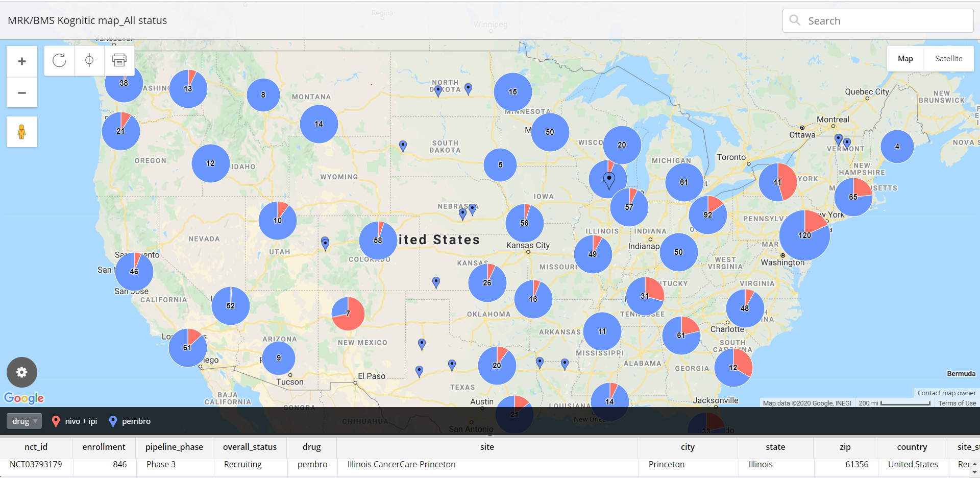Click the my-location crosshair icon

coord(89,60)
